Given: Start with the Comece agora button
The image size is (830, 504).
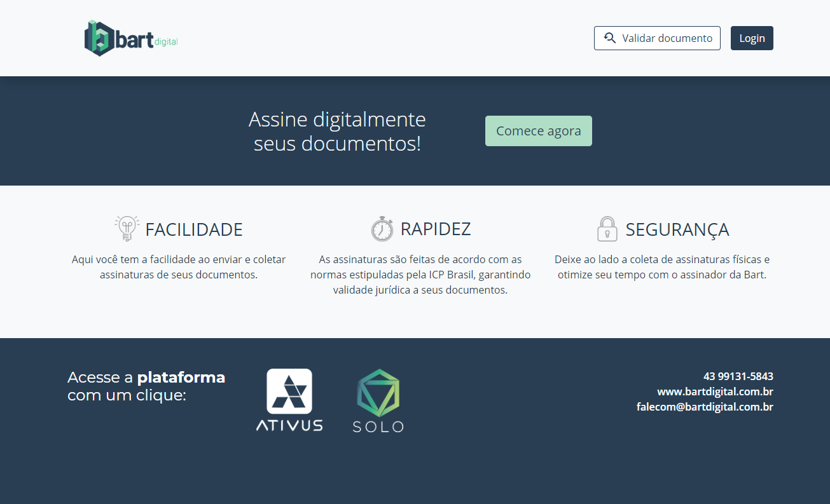Looking at the screenshot, I should click(x=539, y=131).
